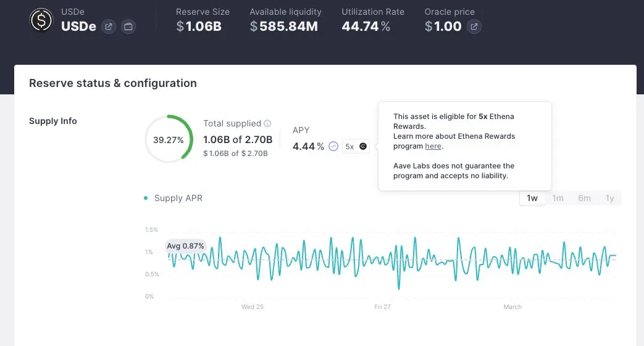Image resolution: width=644 pixels, height=346 pixels.
Task: Click the bold USDe asset name
Action: tap(78, 27)
